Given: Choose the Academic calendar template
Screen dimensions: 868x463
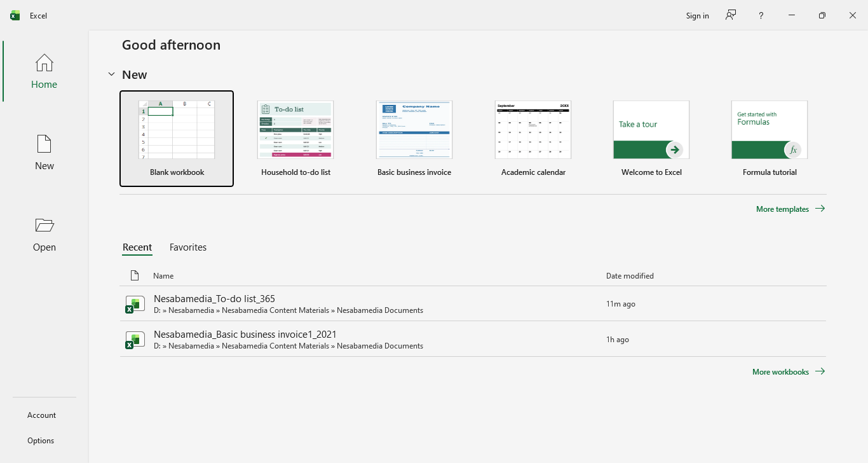Looking at the screenshot, I should pyautogui.click(x=532, y=139).
